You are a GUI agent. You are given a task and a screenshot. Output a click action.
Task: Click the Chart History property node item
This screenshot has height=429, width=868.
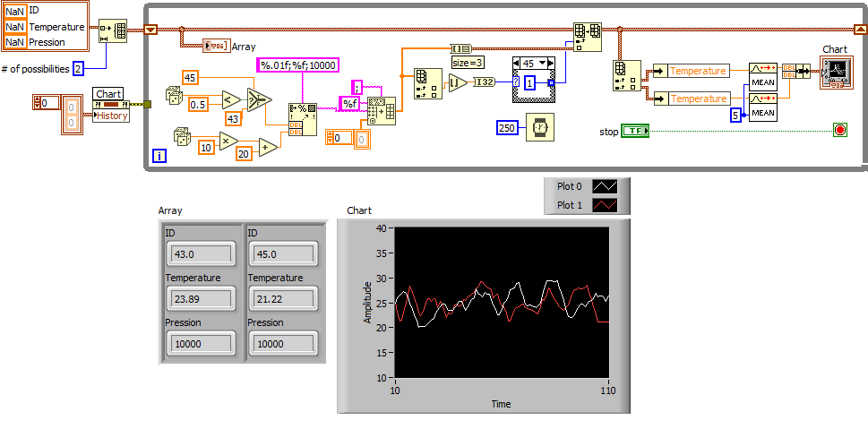point(112,116)
